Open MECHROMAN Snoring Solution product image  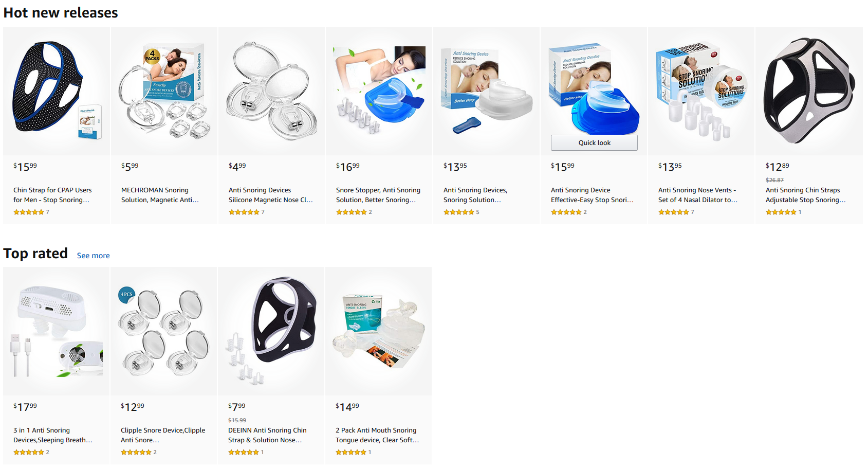click(x=164, y=91)
